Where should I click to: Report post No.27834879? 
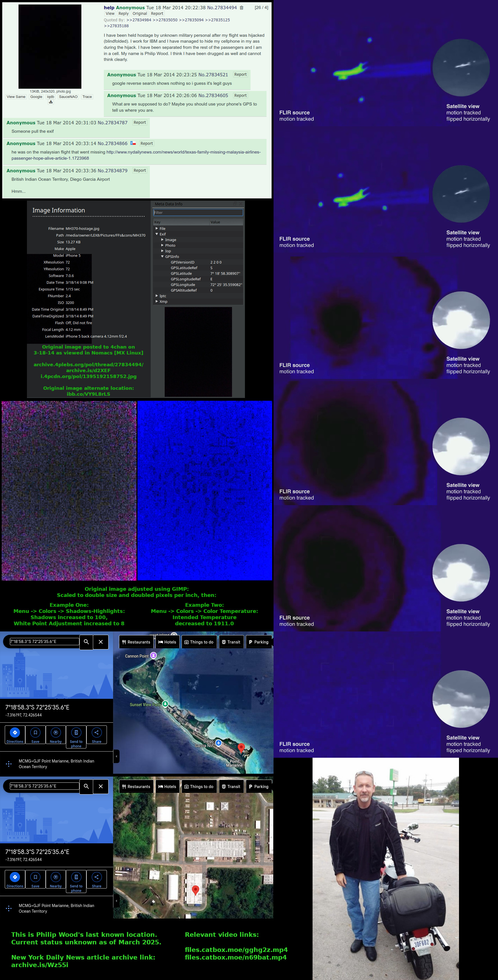(140, 170)
